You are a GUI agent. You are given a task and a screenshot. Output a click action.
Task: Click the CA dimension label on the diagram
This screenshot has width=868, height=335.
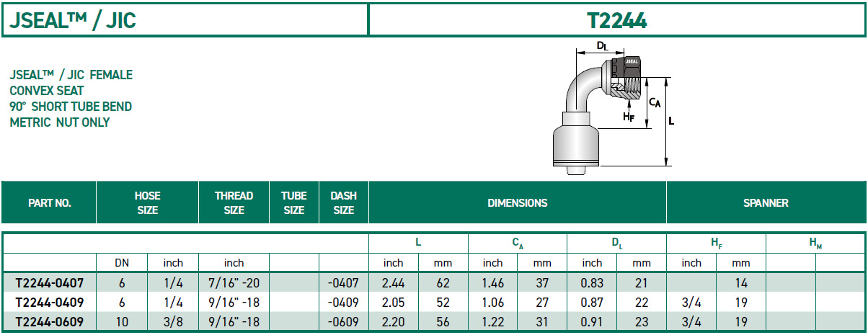tap(655, 103)
